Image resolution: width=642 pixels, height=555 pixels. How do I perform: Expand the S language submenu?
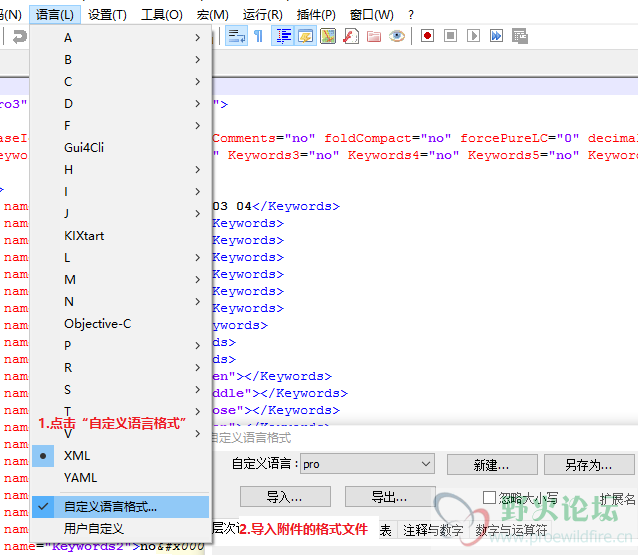tap(121, 390)
